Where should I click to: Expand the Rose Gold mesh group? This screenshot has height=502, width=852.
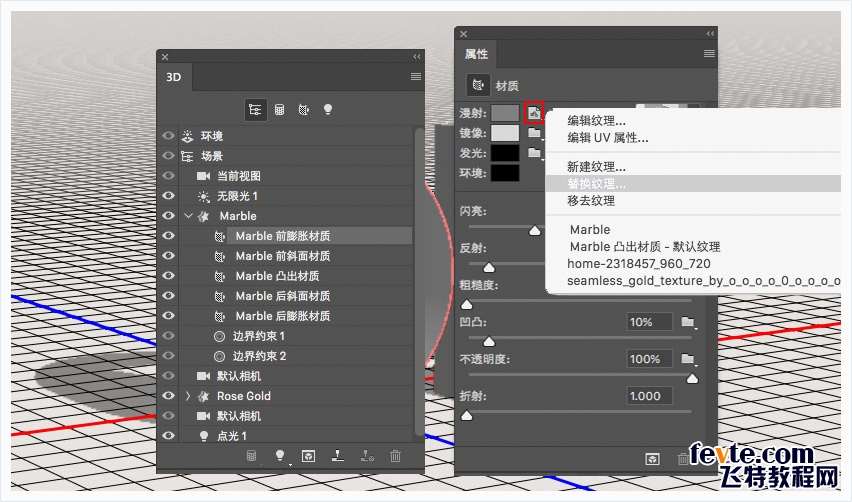[x=188, y=396]
